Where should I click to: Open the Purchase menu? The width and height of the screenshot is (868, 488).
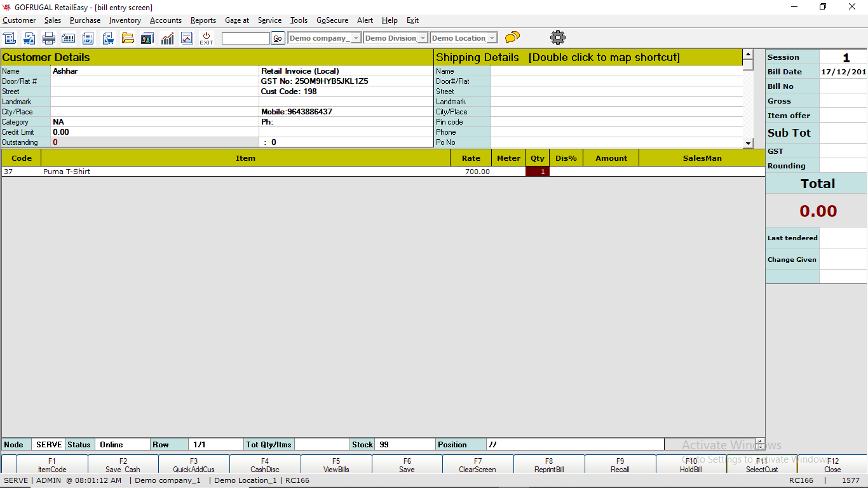[85, 20]
